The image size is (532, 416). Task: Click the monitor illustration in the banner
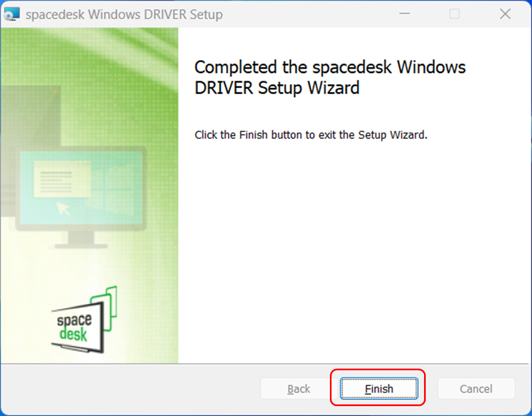(80, 197)
